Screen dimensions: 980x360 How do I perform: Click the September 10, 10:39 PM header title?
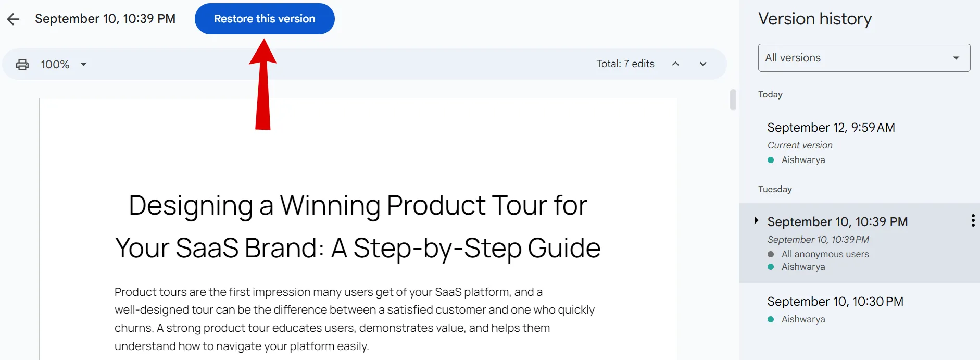pyautogui.click(x=105, y=19)
